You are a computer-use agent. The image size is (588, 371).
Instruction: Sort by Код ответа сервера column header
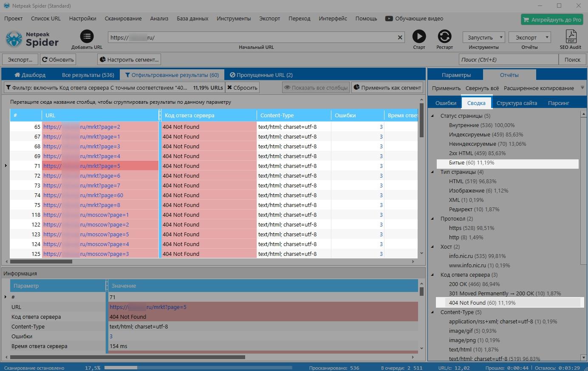point(209,115)
